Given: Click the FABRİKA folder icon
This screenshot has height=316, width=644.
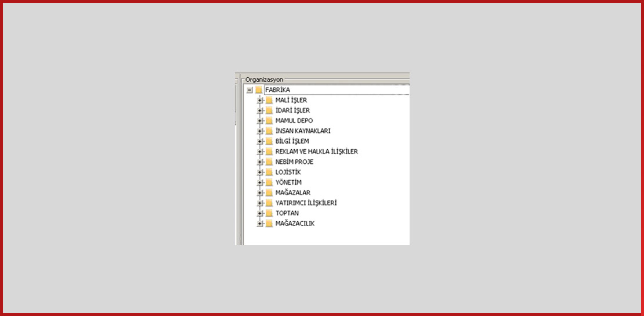Looking at the screenshot, I should click(x=259, y=89).
